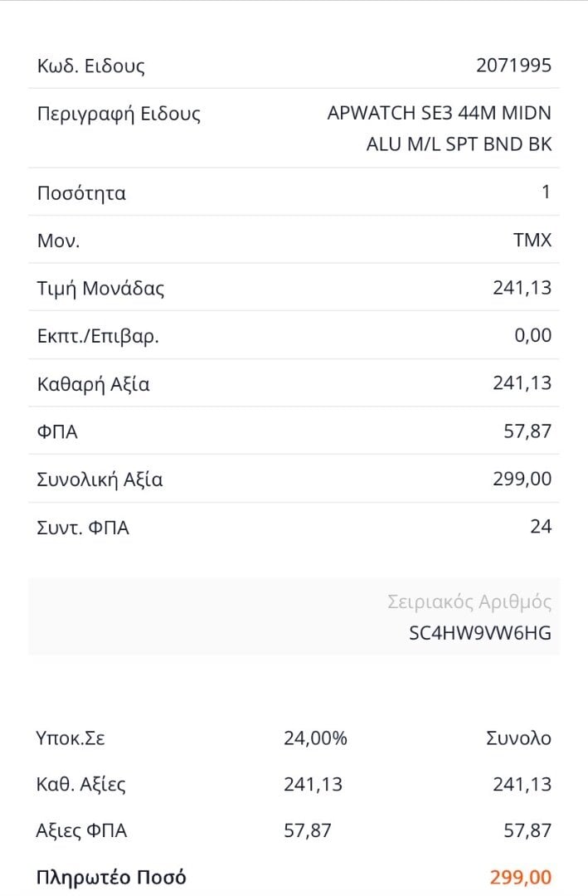
Task: Click the ΦΠΑ row value 57,87
Action: (527, 431)
